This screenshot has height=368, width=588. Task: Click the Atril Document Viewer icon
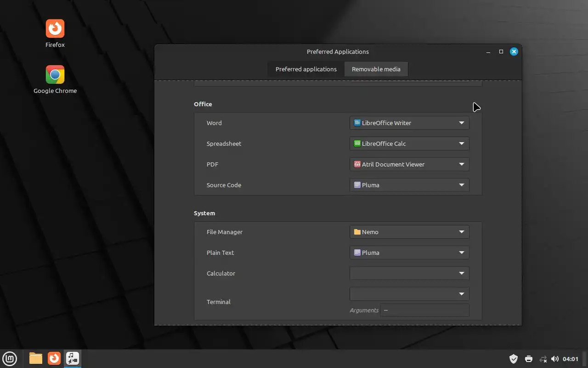point(357,164)
